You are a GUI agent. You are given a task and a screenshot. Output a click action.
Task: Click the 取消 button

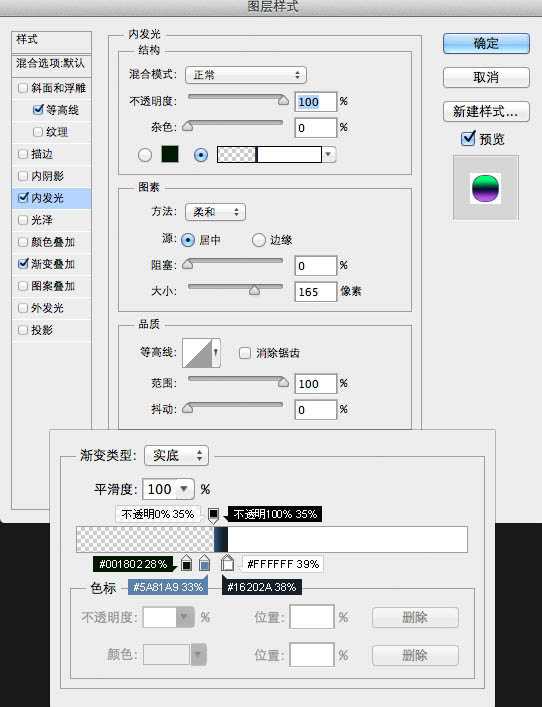(x=486, y=77)
